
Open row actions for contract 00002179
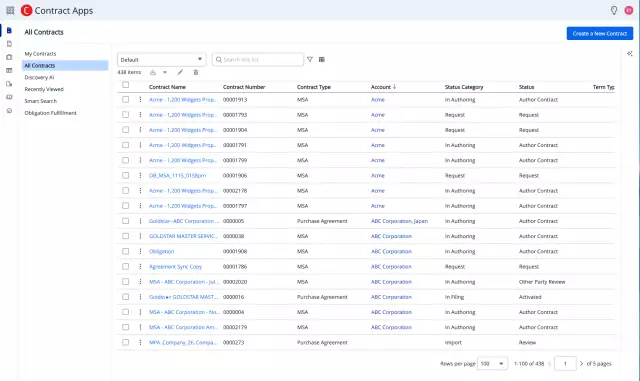[x=140, y=327]
